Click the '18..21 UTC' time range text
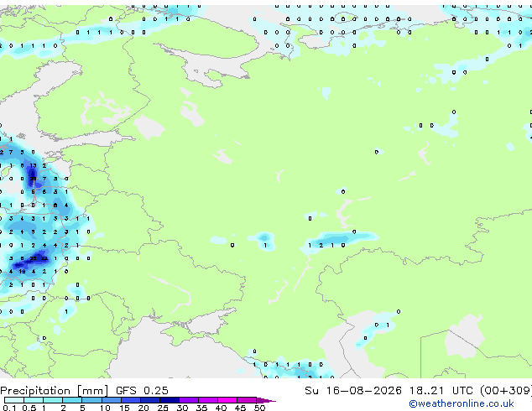532x411 pixels. [441, 391]
